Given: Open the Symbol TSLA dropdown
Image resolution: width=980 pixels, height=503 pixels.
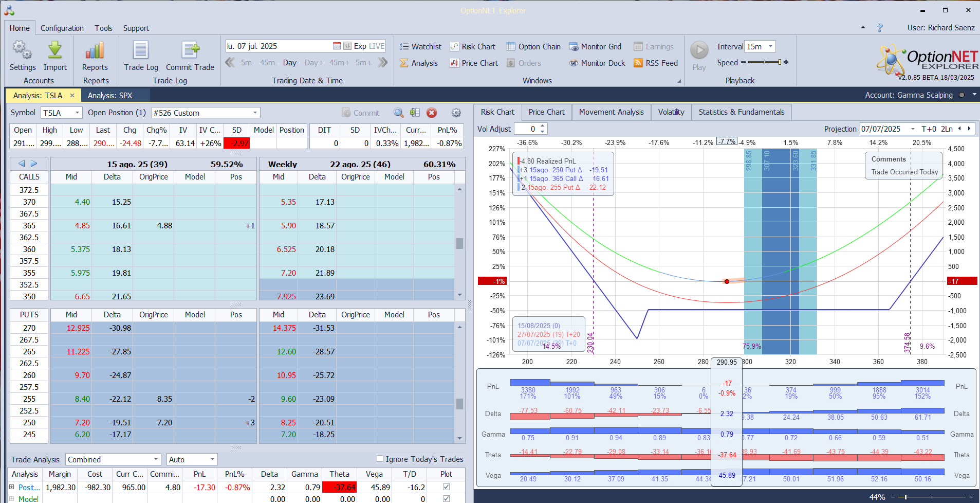Looking at the screenshot, I should point(77,113).
